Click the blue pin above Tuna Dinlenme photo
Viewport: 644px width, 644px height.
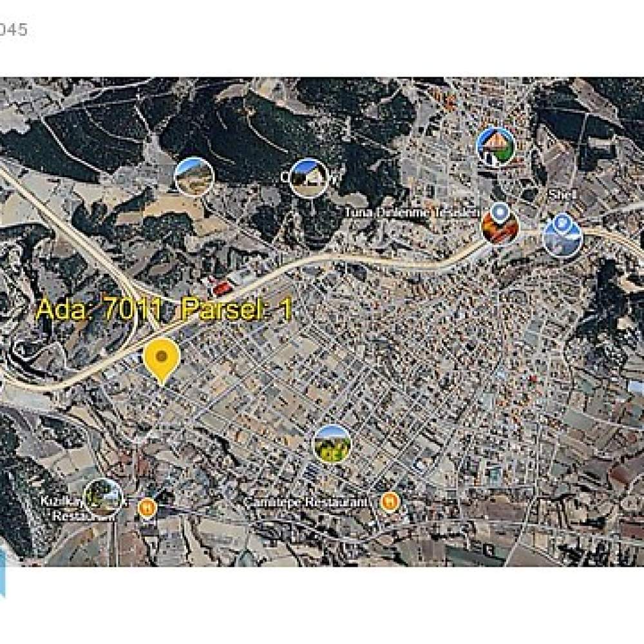coord(500,212)
